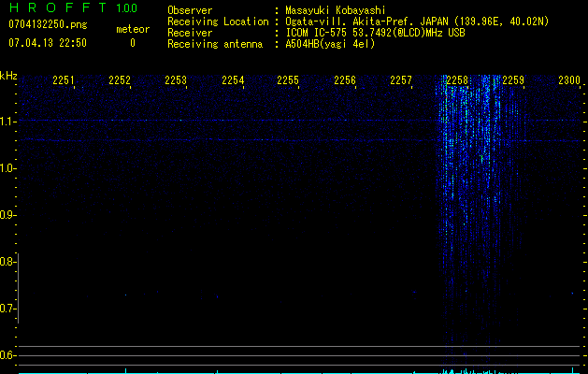Click the 0.7 kHz frequency axis label

(7, 309)
